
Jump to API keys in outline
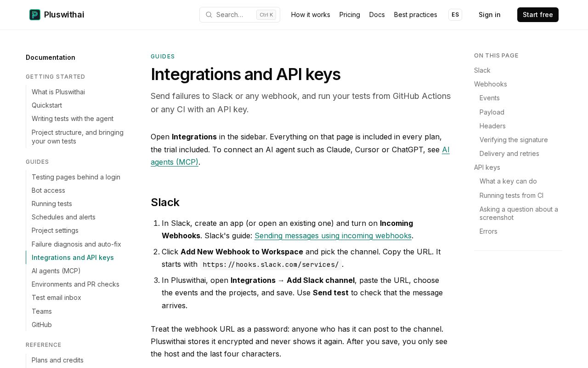point(487,167)
